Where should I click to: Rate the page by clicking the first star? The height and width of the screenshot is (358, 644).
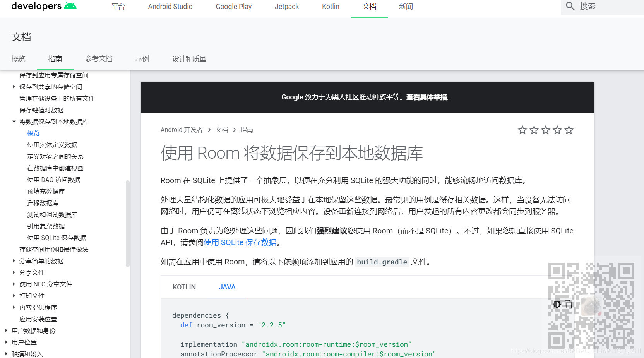point(522,130)
